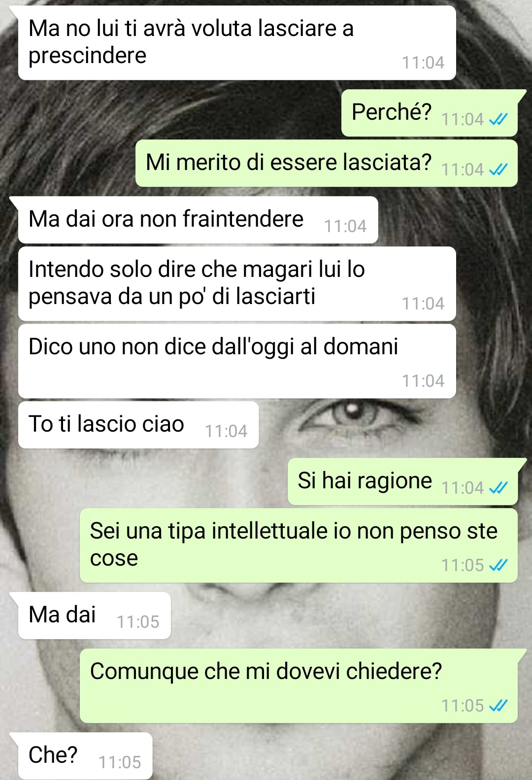Tap read ticks on 'Sei una tipa intellettuale' message

click(498, 565)
